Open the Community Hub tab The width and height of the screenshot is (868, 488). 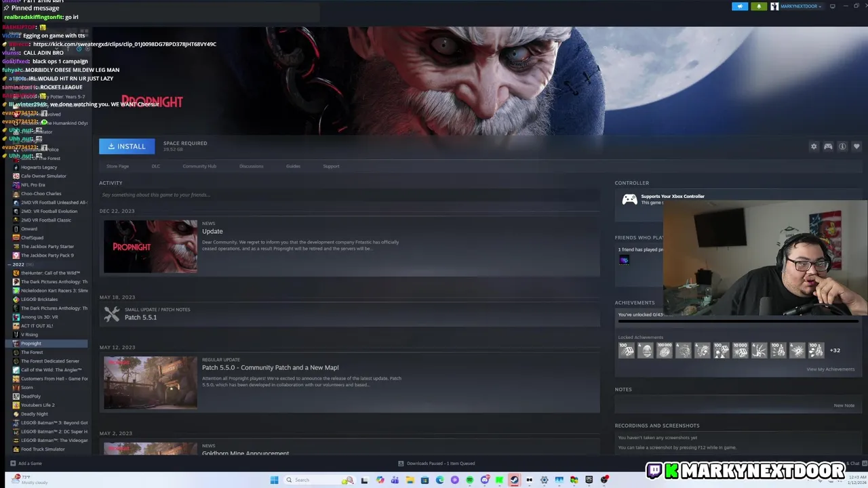pyautogui.click(x=199, y=166)
